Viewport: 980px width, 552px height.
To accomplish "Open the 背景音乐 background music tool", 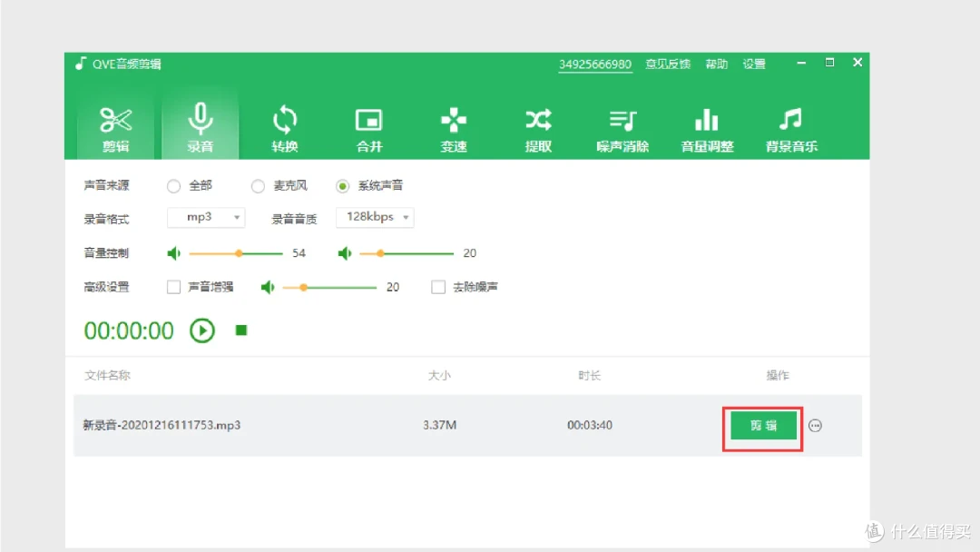I will pos(791,129).
